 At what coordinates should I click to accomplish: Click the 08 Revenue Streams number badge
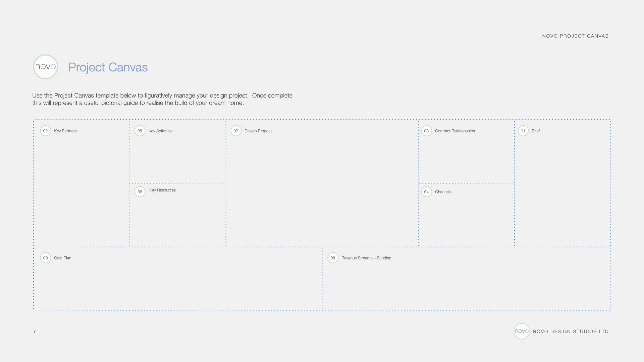(333, 258)
